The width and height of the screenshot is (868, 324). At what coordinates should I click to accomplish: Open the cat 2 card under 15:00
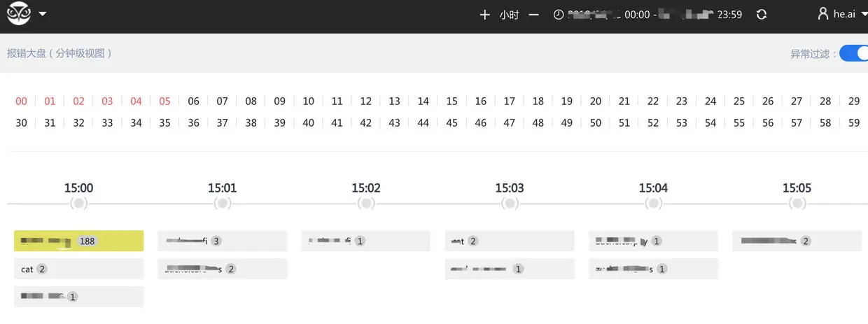coord(79,269)
